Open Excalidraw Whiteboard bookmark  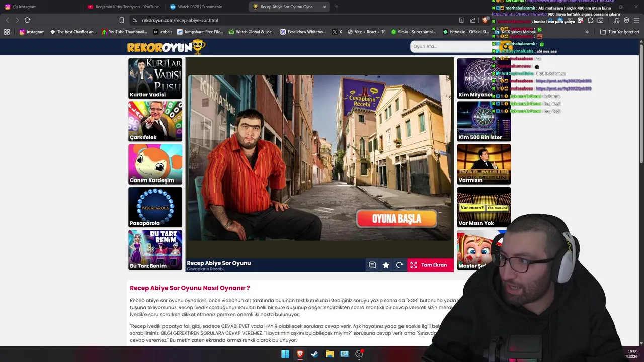pos(303,32)
